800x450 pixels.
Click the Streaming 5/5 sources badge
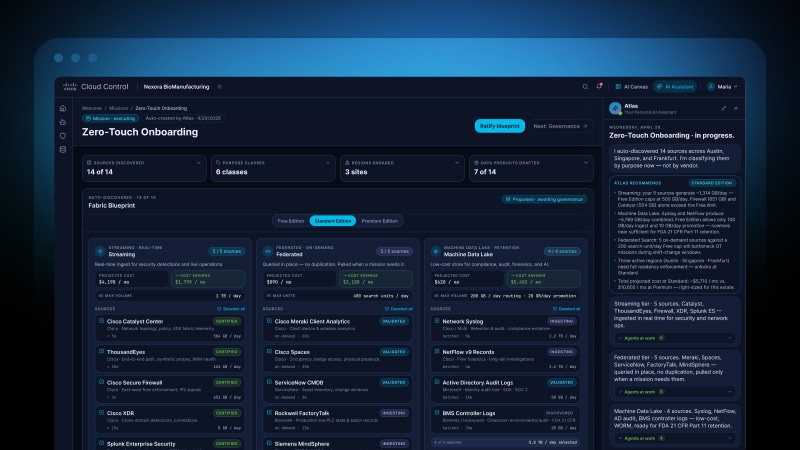pyautogui.click(x=227, y=251)
